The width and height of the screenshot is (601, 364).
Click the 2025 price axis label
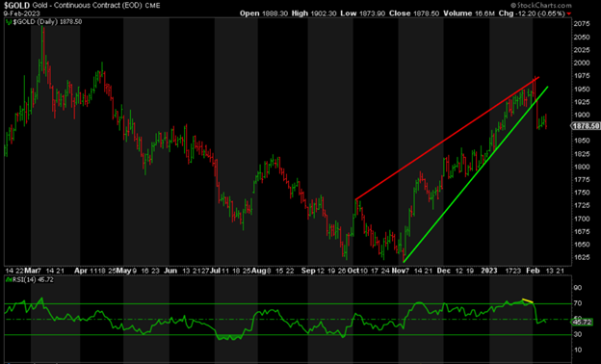tap(582, 50)
